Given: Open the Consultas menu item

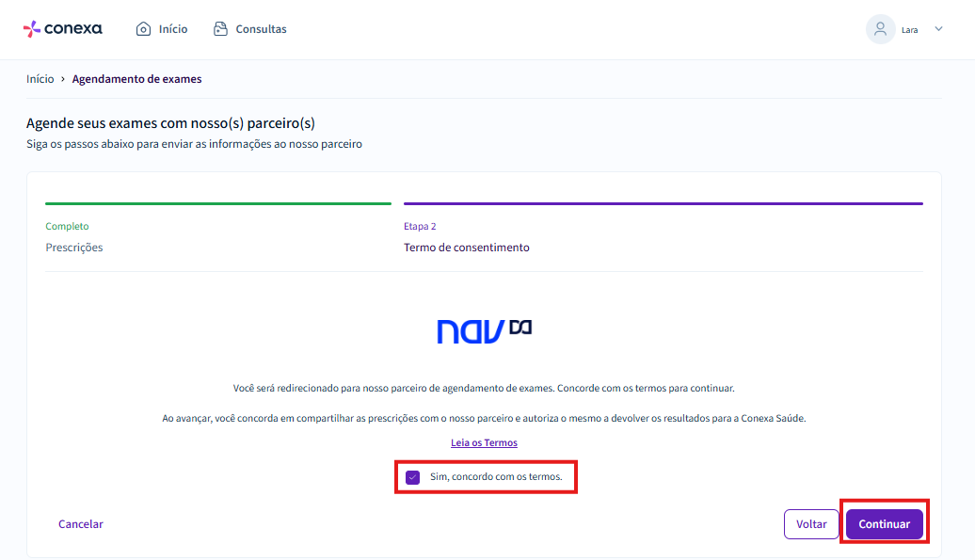Looking at the screenshot, I should click(x=261, y=29).
